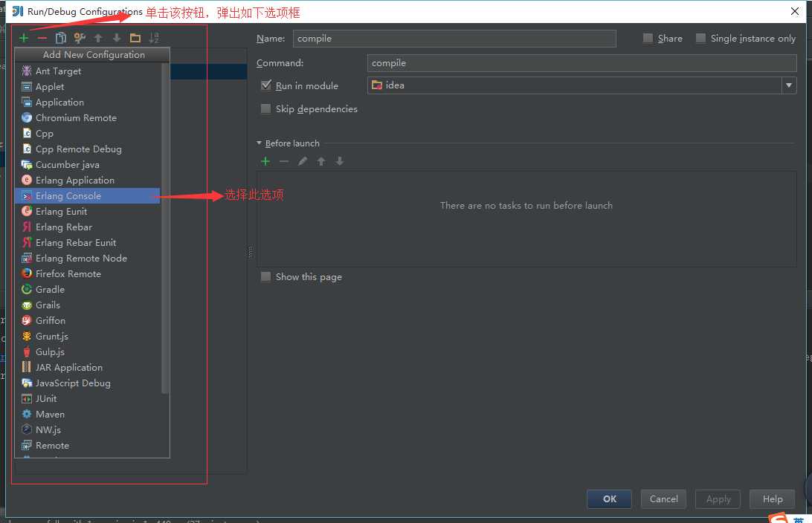Viewport: 812px width, 523px height.
Task: Select Erlang Console entry
Action: 88,195
